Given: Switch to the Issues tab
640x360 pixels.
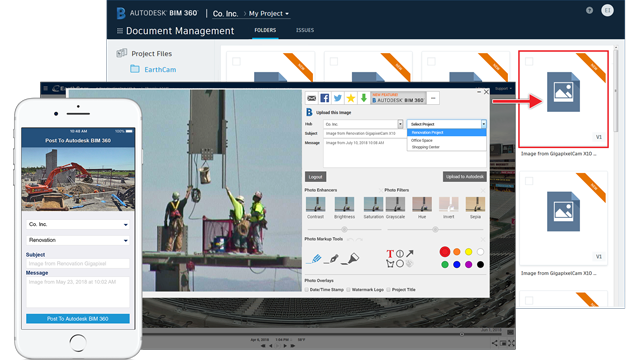Looking at the screenshot, I should (305, 30).
